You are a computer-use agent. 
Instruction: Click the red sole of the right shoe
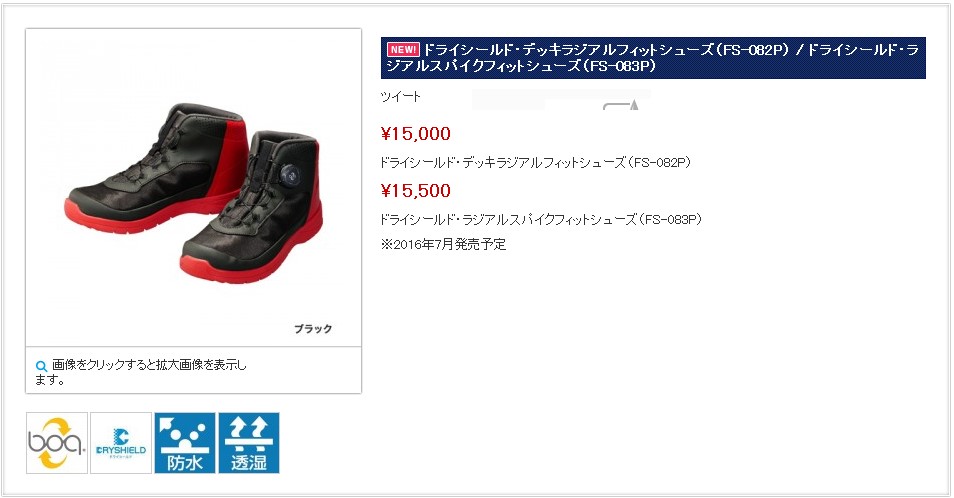pyautogui.click(x=252, y=265)
